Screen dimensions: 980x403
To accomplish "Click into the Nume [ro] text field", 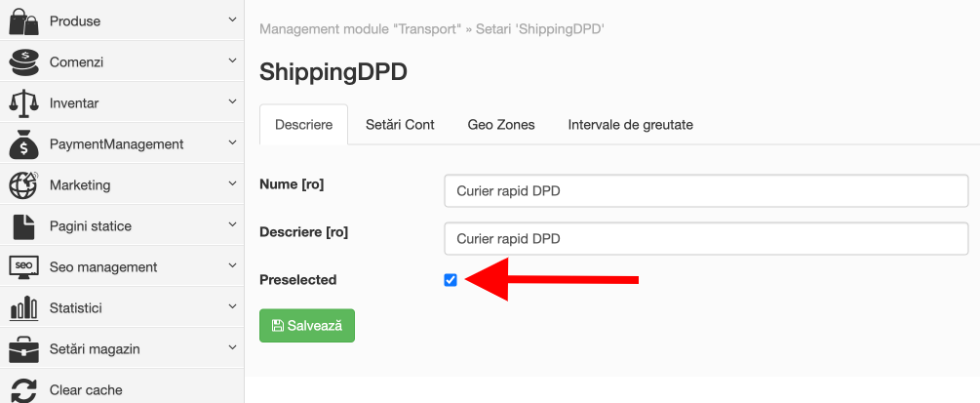I will [x=706, y=191].
